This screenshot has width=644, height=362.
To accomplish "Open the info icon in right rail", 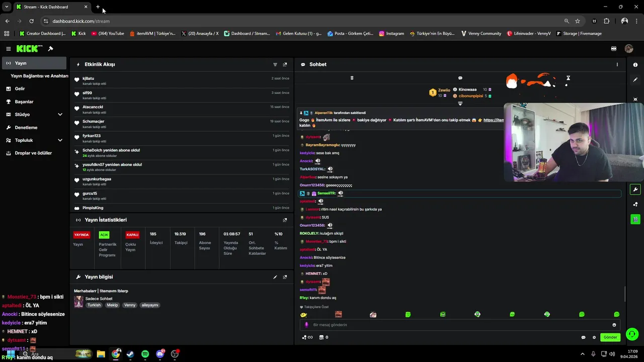I will (635, 65).
